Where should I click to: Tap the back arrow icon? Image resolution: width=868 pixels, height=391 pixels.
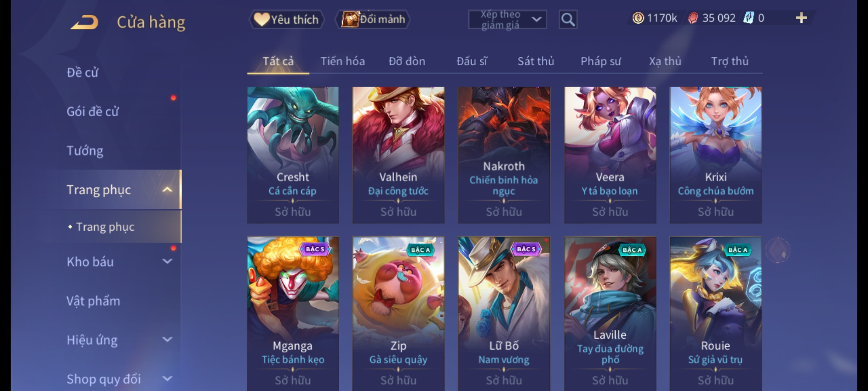tap(85, 22)
